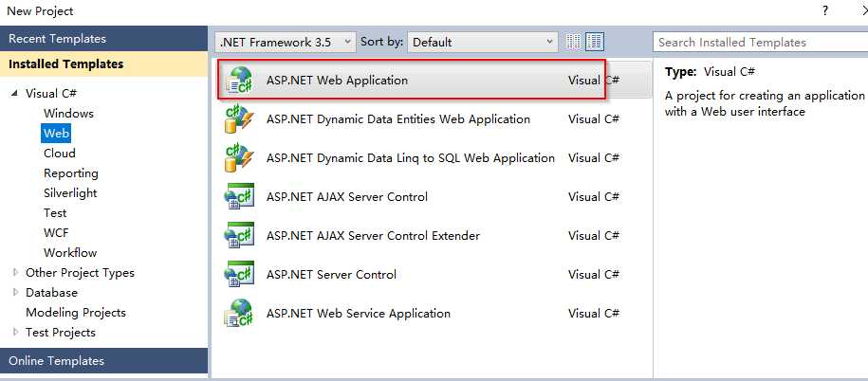The width and height of the screenshot is (868, 381).
Task: Open the Online Templates section
Action: [104, 360]
